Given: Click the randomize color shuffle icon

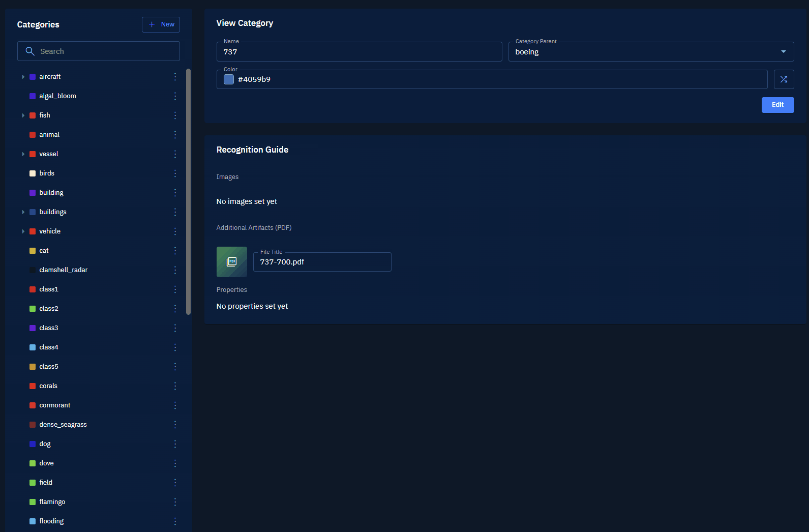Looking at the screenshot, I should pyautogui.click(x=784, y=79).
